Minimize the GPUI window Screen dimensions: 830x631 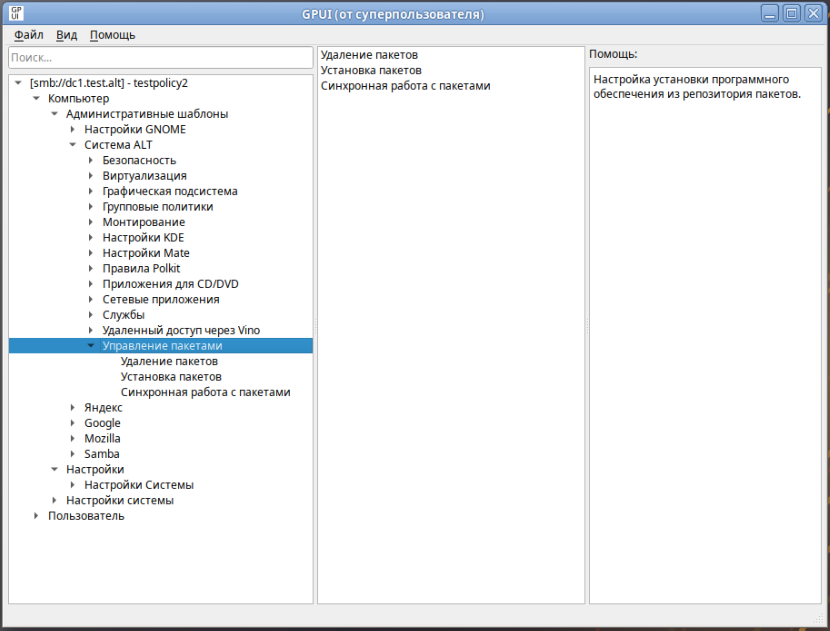(x=770, y=13)
